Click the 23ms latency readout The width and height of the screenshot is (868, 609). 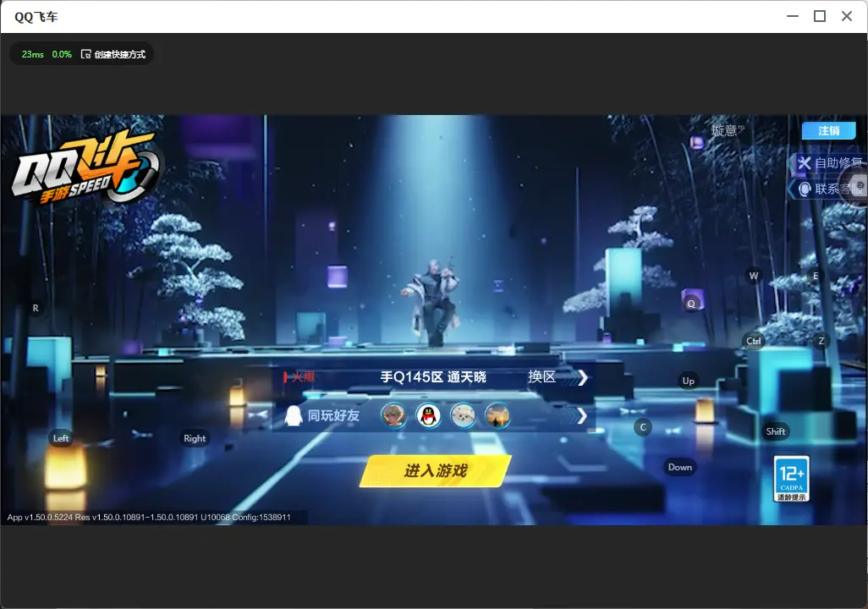[33, 54]
